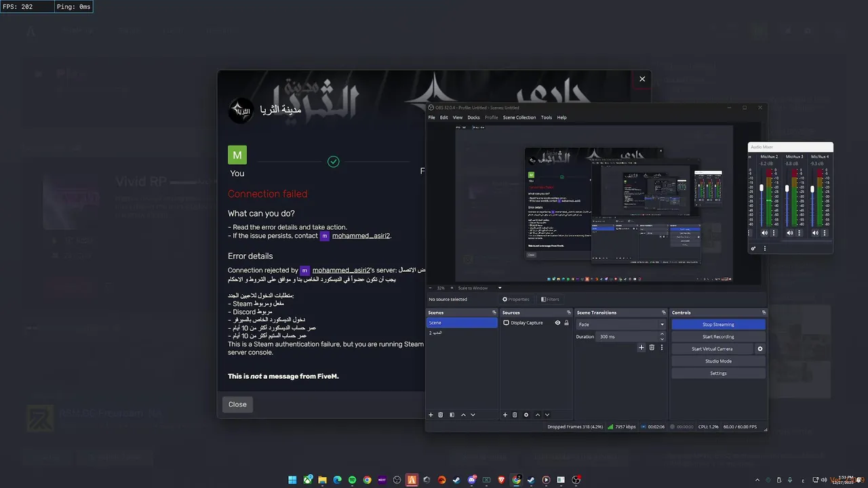Viewport: 868px width, 488px height.
Task: Open OBS Settings from Controls
Action: 718,373
